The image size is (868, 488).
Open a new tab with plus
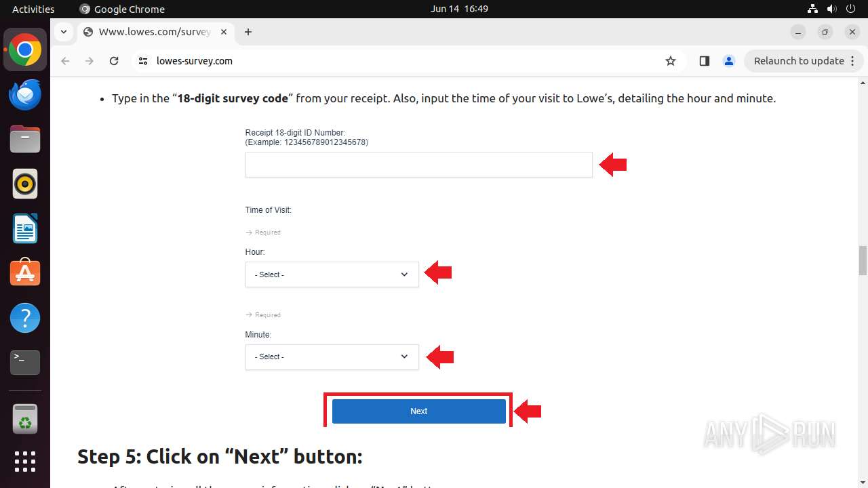(248, 32)
